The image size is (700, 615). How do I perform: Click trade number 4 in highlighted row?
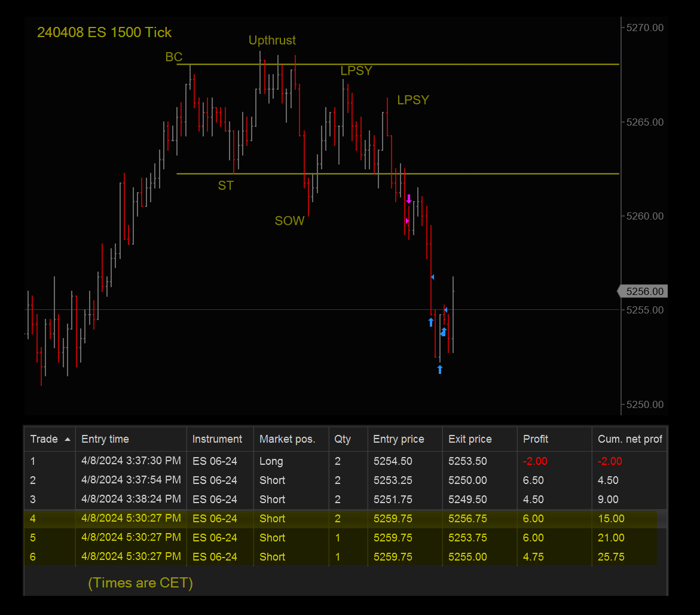pyautogui.click(x=33, y=519)
